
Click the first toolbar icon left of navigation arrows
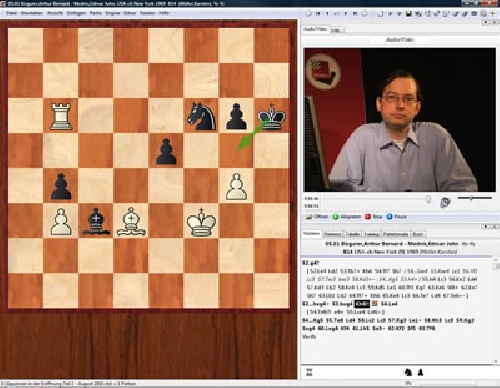pos(309,14)
